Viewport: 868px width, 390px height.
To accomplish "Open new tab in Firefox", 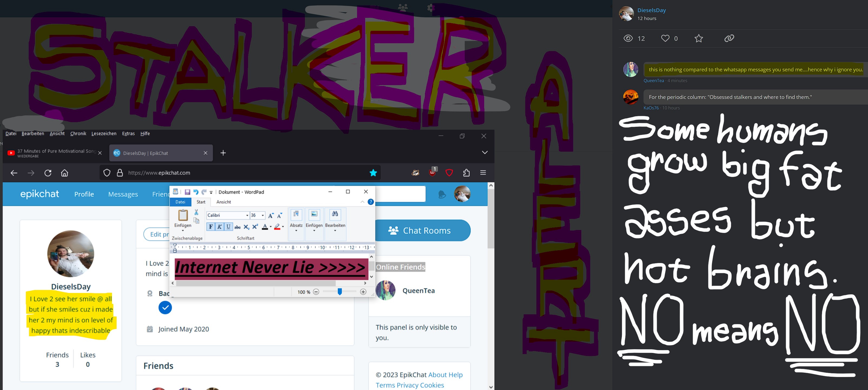I will pos(223,153).
